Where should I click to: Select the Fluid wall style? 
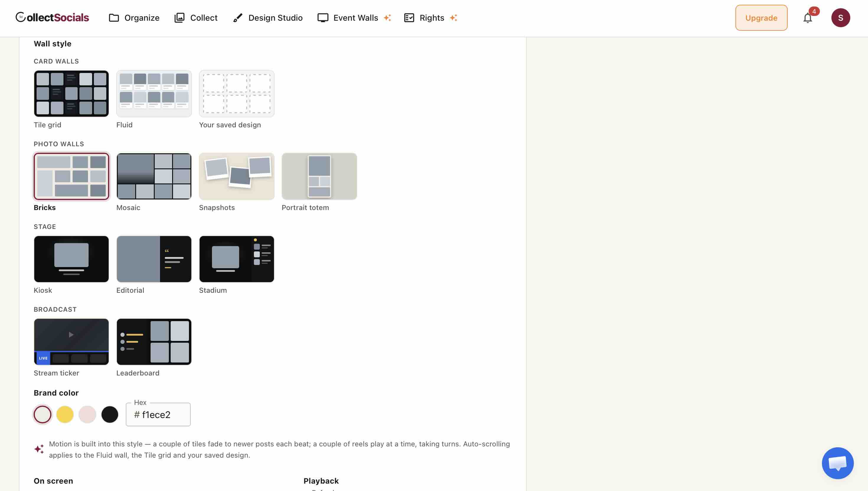point(154,93)
